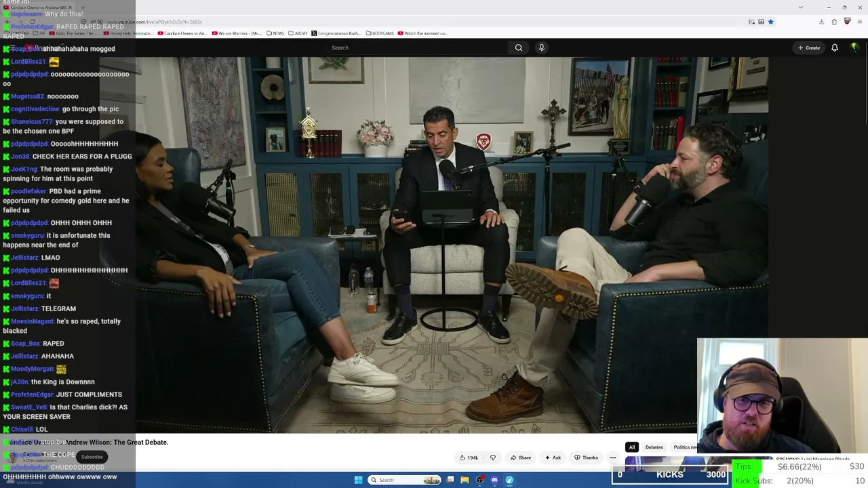This screenshot has height=488, width=868.
Task: Click chat username Shaneicus777
Action: (x=32, y=121)
